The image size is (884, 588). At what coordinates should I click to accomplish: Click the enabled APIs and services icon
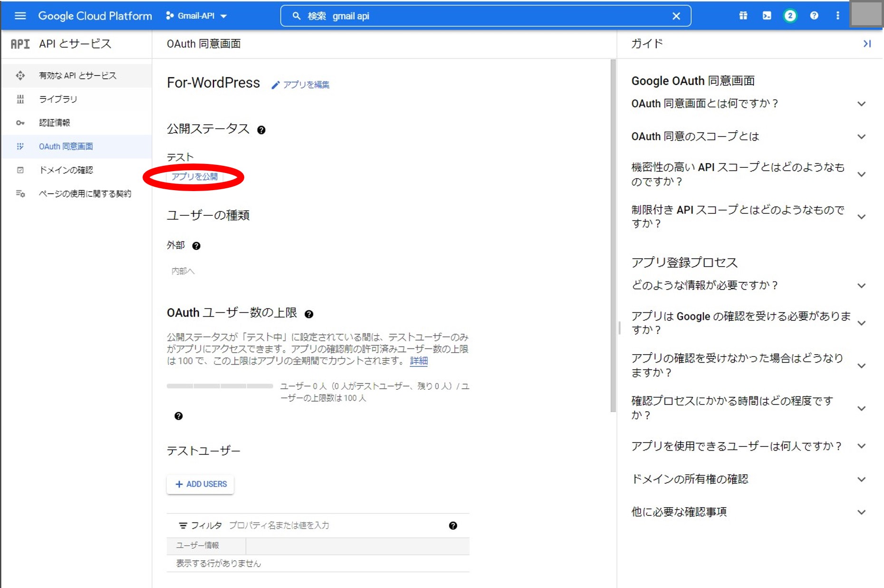point(20,76)
